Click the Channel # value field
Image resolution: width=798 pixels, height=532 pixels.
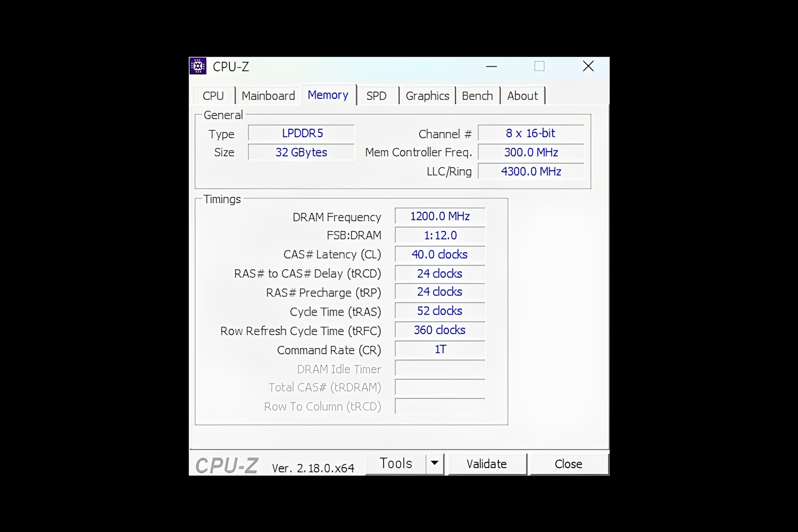click(x=531, y=133)
